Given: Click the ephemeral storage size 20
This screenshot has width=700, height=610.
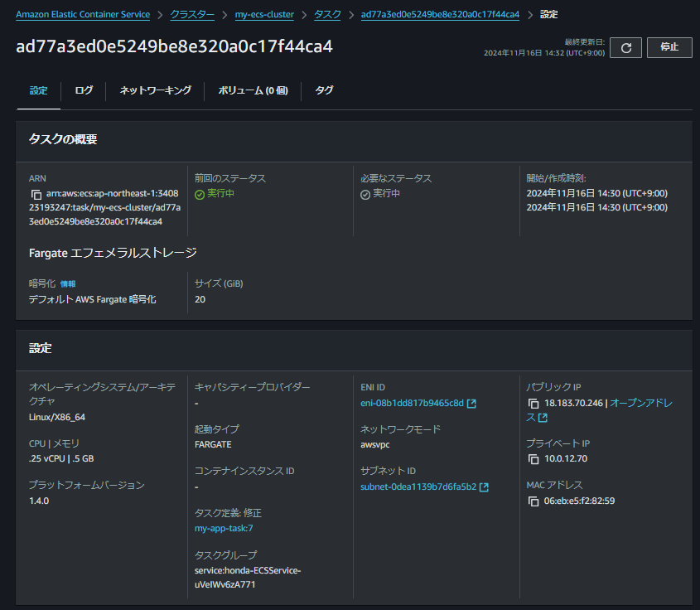Looking at the screenshot, I should coord(200,300).
